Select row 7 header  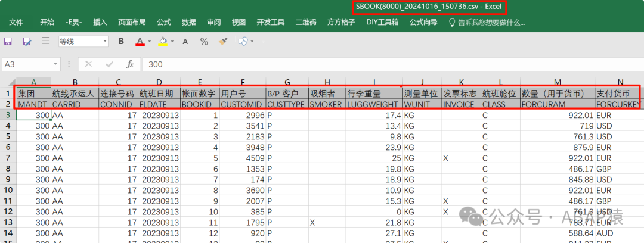pos(8,158)
